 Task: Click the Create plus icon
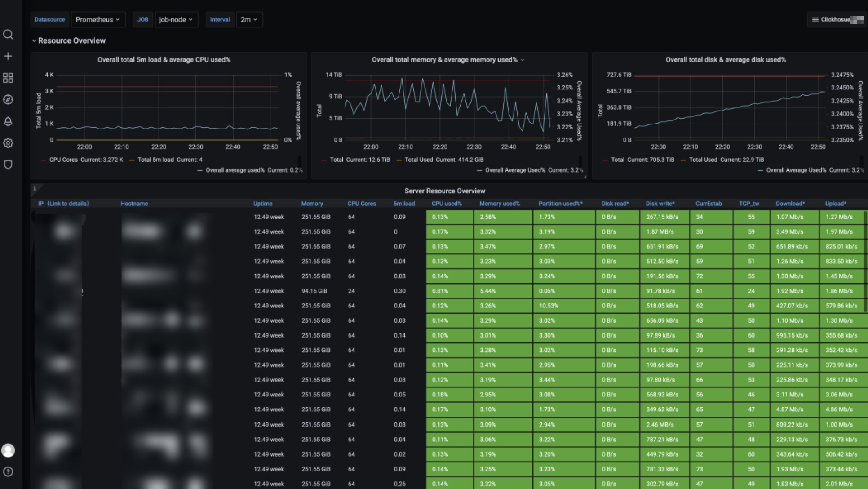pos(8,56)
